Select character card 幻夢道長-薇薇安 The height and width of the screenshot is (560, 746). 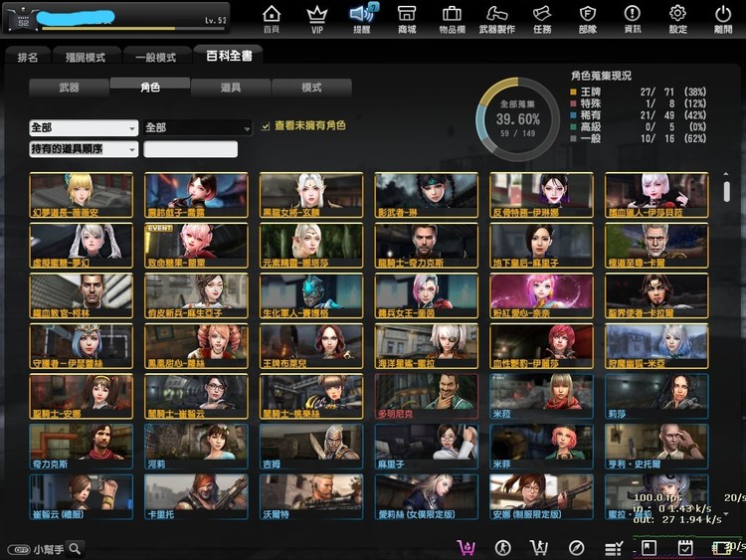(82, 196)
